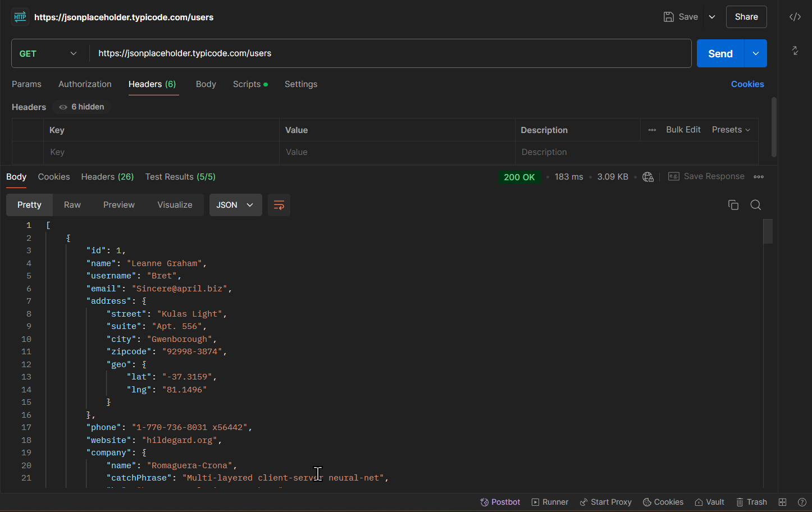Open Runner in the status bar
The width and height of the screenshot is (812, 512).
pos(550,502)
